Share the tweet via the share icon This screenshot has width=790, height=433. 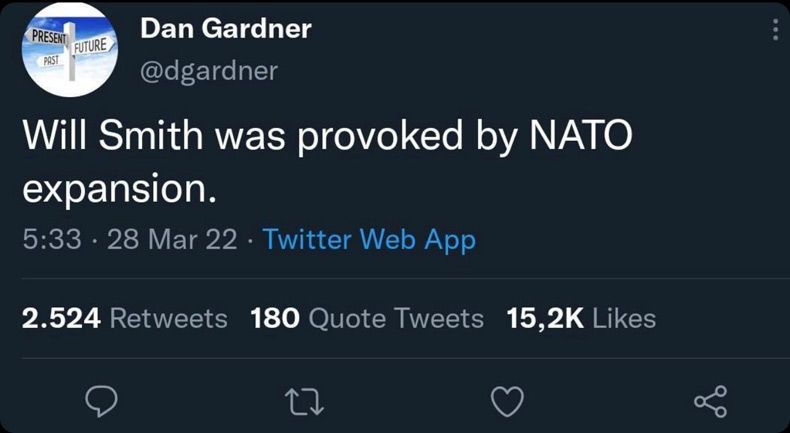tap(709, 401)
